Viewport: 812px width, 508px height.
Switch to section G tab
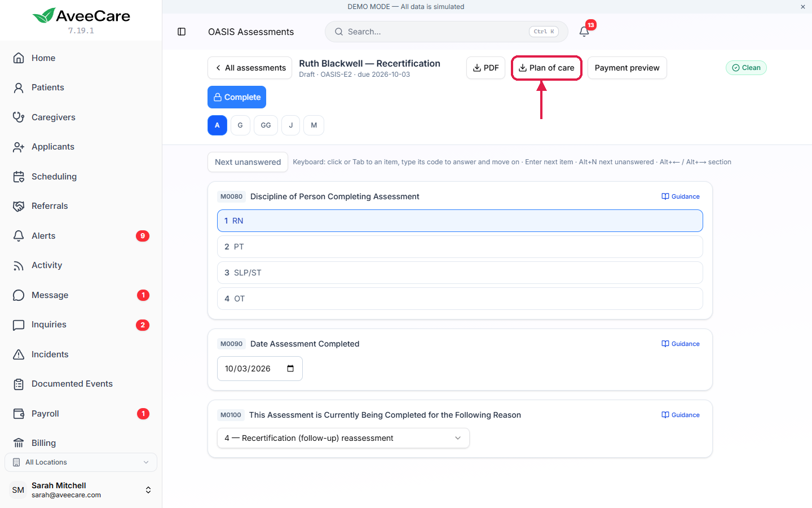pos(240,125)
